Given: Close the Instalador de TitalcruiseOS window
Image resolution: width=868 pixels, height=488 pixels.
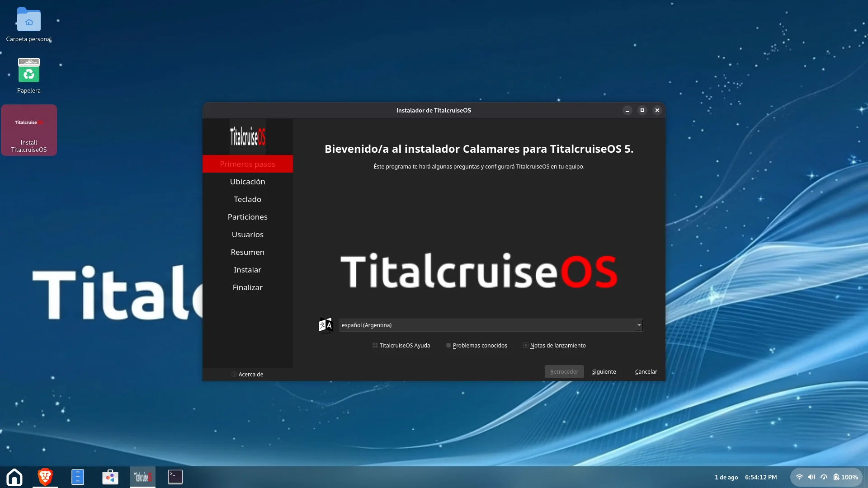Looking at the screenshot, I should (657, 110).
